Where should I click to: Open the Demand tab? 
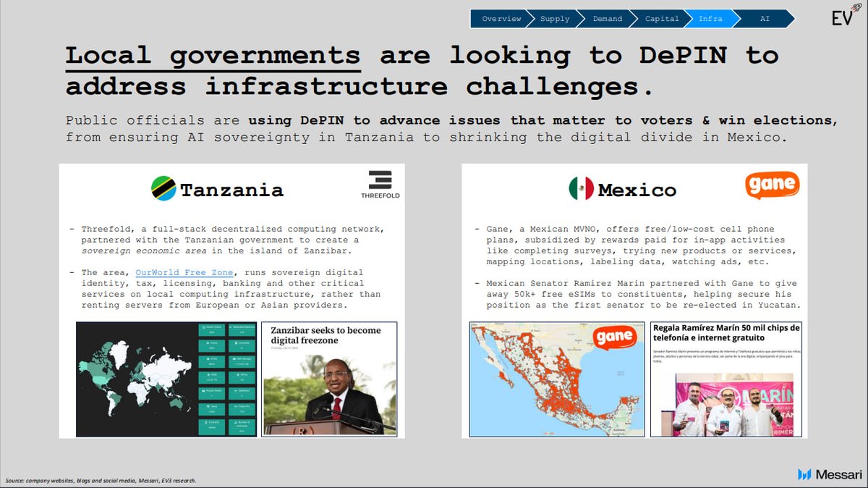[x=608, y=19]
